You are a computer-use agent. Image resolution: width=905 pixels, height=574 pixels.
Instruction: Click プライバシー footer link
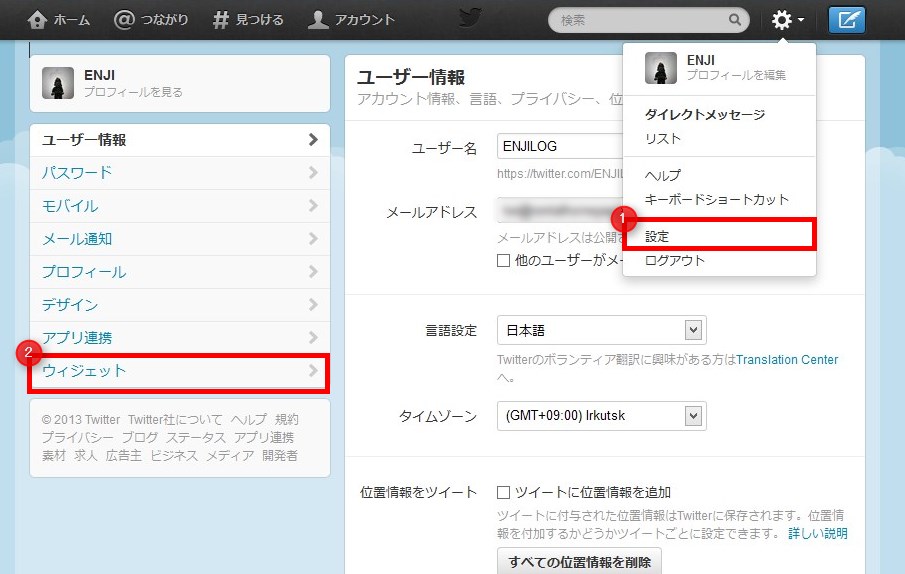pos(77,438)
